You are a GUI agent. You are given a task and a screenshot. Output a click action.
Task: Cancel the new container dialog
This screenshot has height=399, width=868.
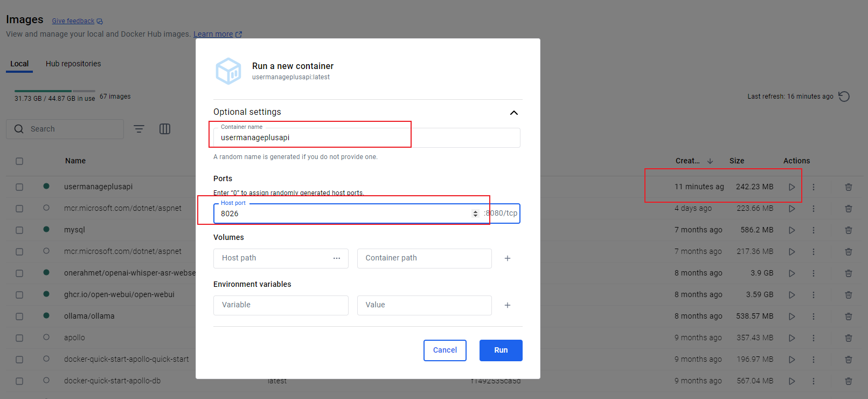445,350
